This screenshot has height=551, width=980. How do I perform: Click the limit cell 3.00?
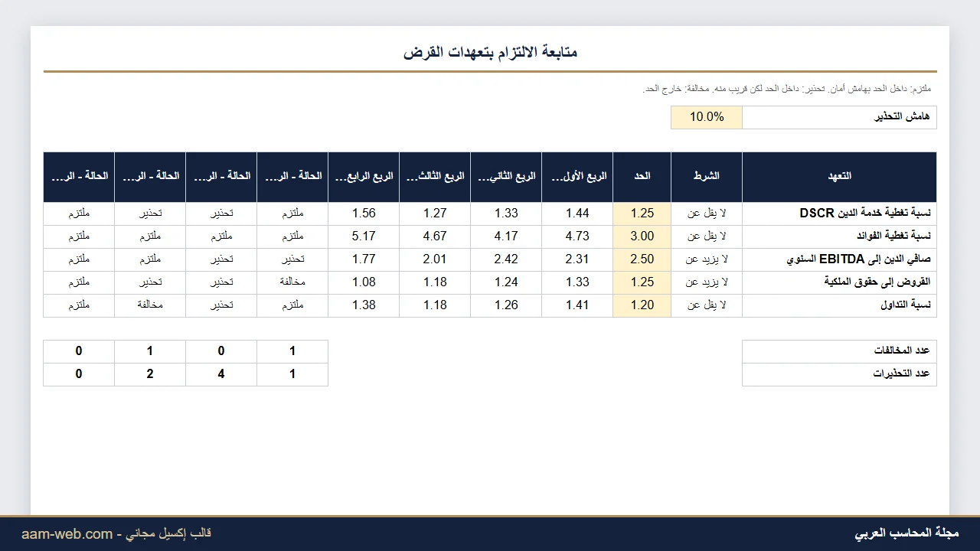coord(642,236)
